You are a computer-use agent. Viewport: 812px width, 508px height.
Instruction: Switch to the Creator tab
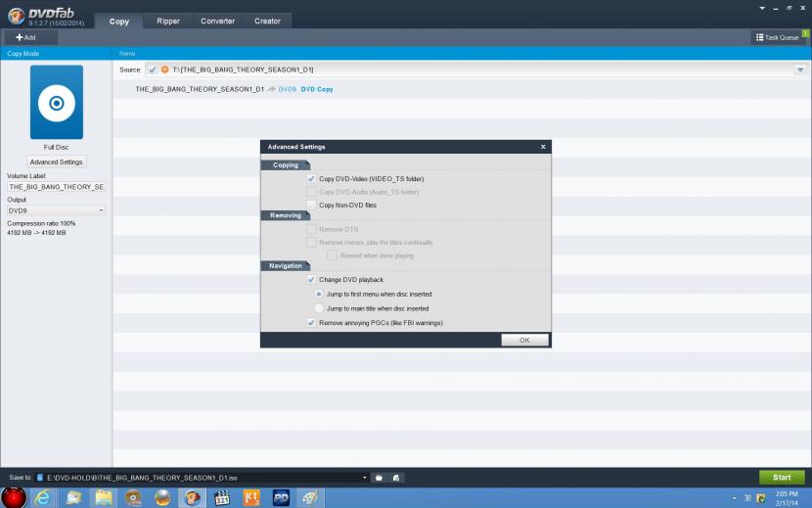coord(267,21)
